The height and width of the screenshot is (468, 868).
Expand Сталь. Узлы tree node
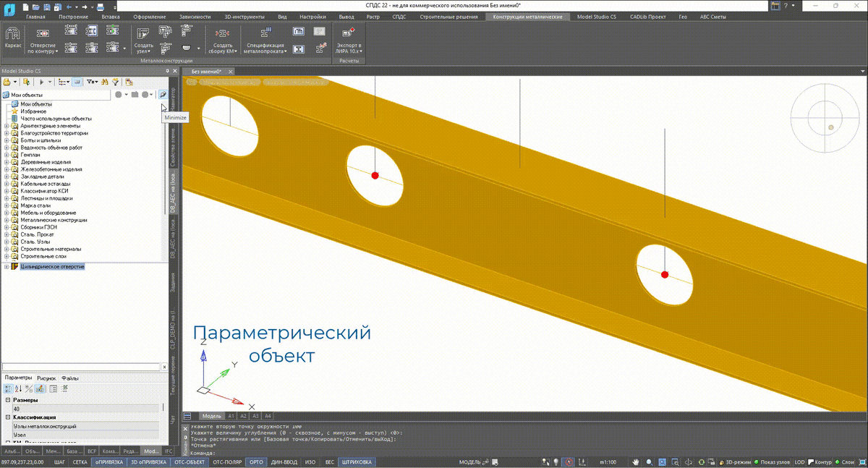[7, 242]
